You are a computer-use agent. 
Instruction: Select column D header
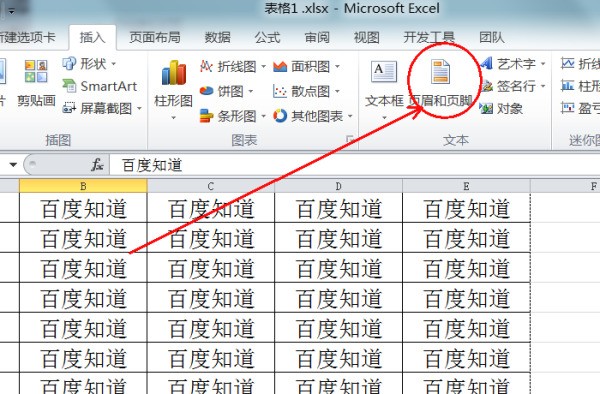[339, 186]
